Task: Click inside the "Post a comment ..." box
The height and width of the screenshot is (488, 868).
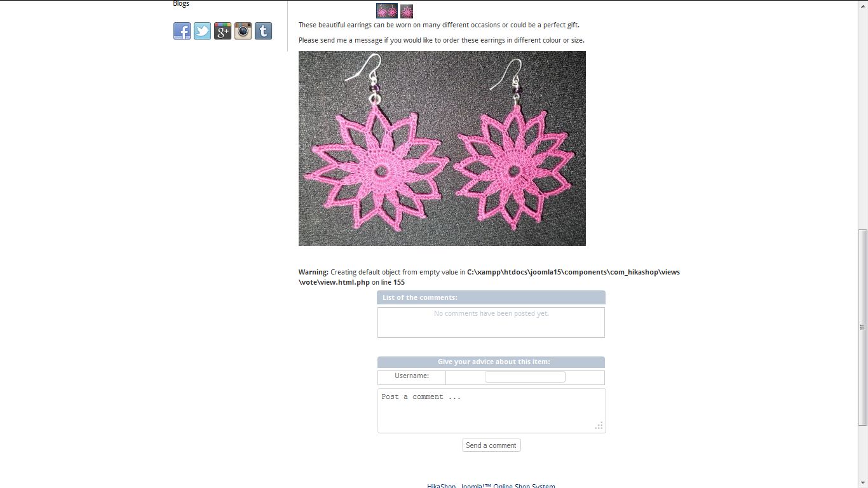Action: 492,411
